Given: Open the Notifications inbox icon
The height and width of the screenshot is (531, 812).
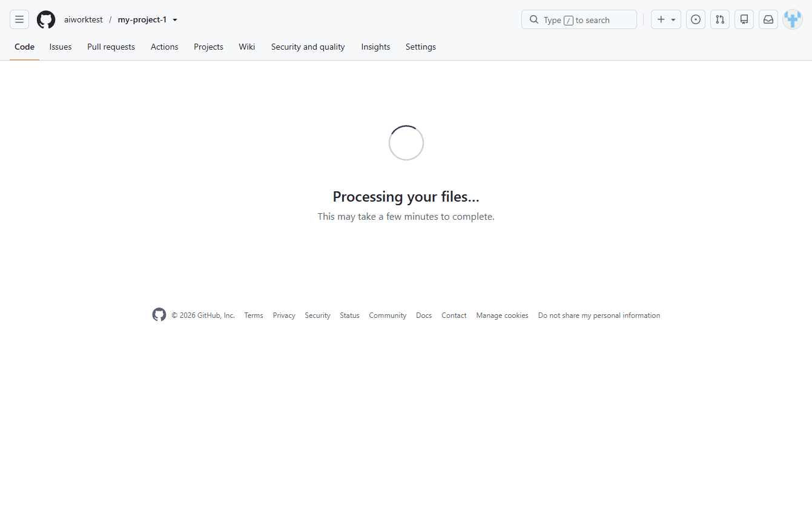Looking at the screenshot, I should click(x=768, y=19).
